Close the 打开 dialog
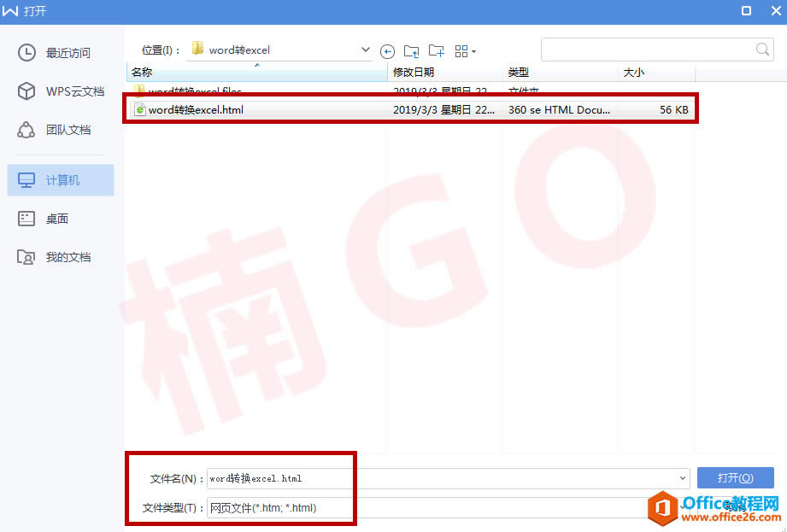The height and width of the screenshot is (532, 787). (x=776, y=10)
